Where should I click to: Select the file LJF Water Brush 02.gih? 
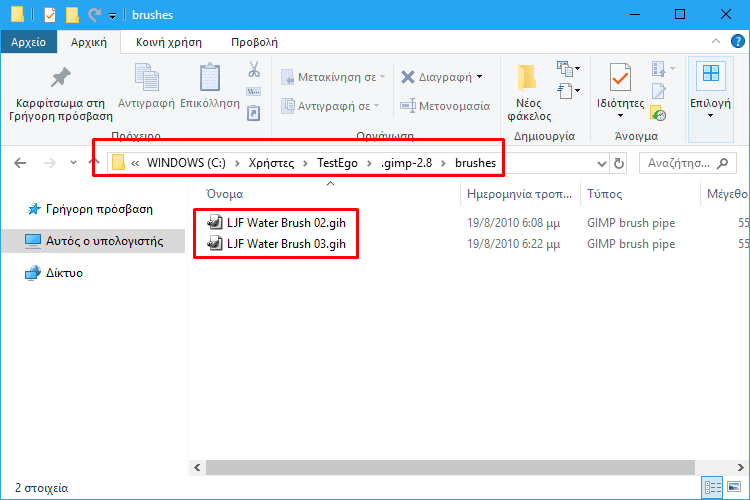coord(276,222)
